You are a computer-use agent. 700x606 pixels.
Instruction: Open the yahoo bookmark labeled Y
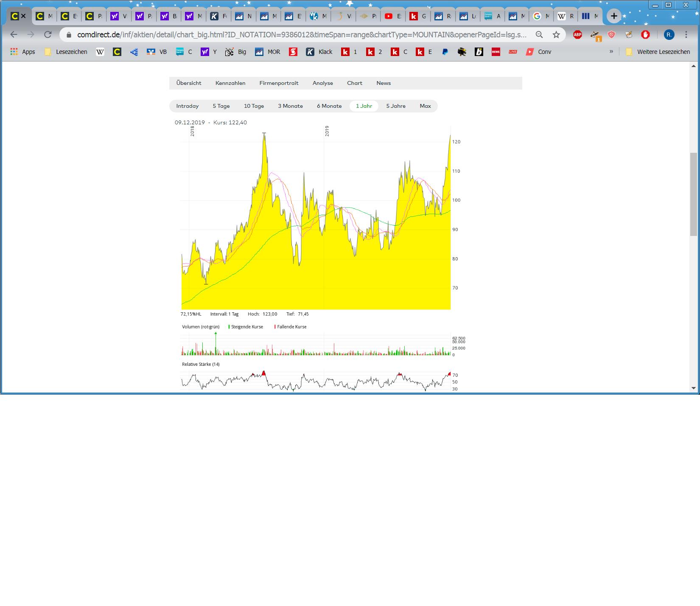[x=209, y=52]
